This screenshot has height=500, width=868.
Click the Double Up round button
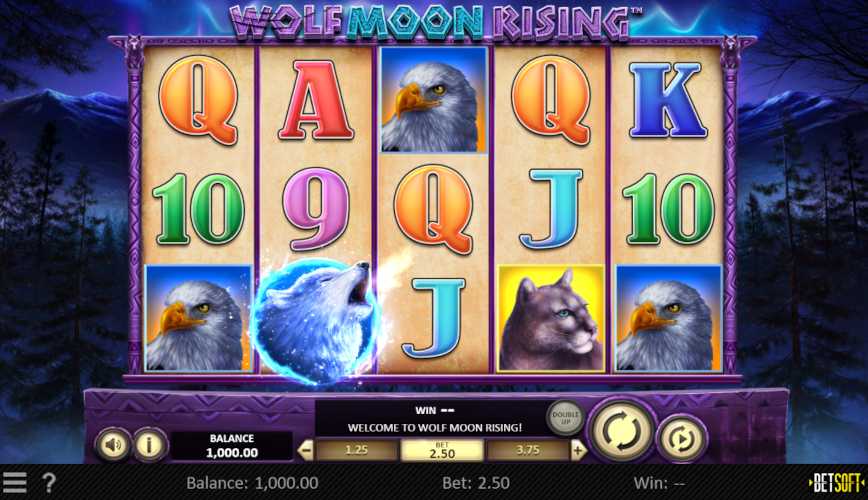click(565, 417)
